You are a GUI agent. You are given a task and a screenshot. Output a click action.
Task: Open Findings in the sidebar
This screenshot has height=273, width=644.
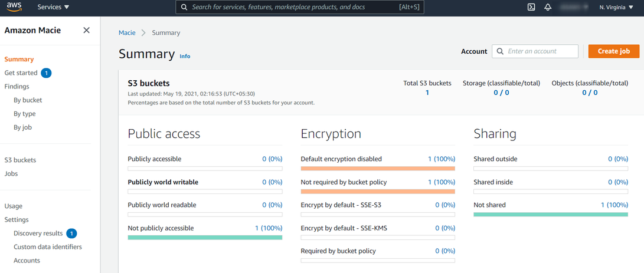click(17, 86)
